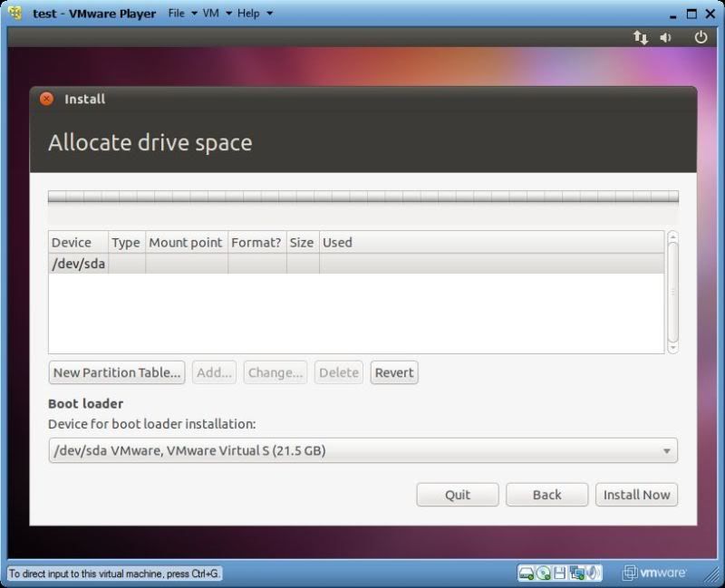This screenshot has width=725, height=588.
Task: Click the Mount point column header
Action: [x=187, y=242]
